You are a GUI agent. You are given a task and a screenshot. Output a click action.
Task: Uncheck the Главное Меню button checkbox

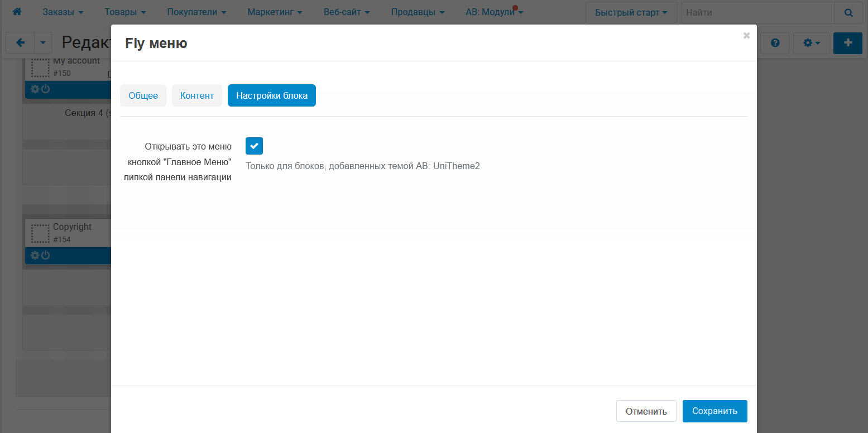(254, 146)
